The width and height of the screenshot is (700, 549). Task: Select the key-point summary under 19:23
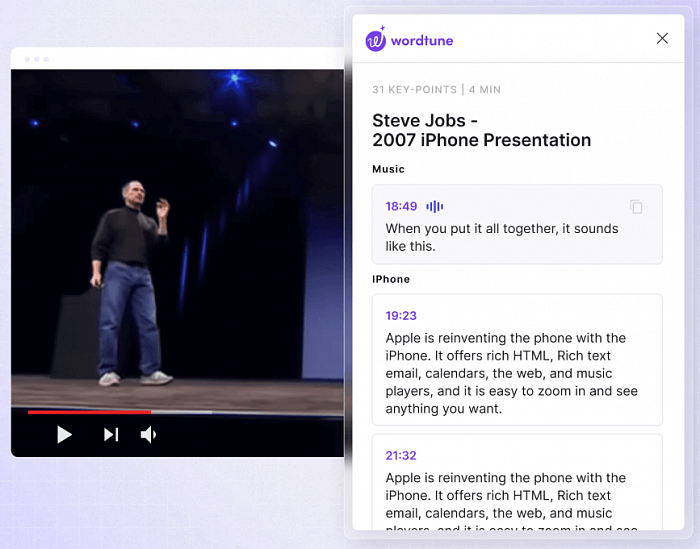511,373
